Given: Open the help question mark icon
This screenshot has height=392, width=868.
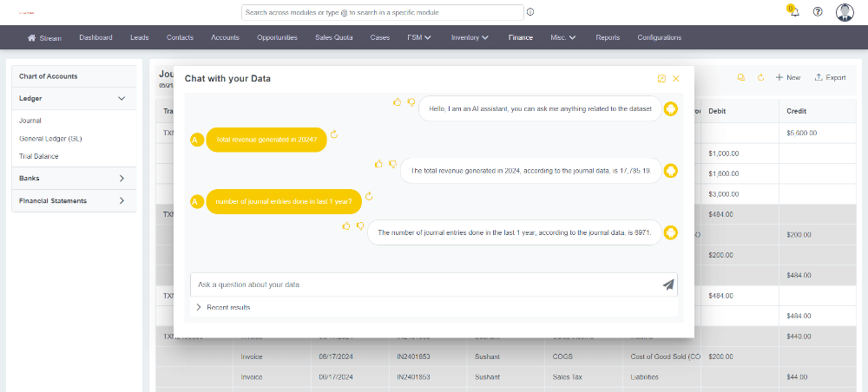Looking at the screenshot, I should pyautogui.click(x=818, y=12).
